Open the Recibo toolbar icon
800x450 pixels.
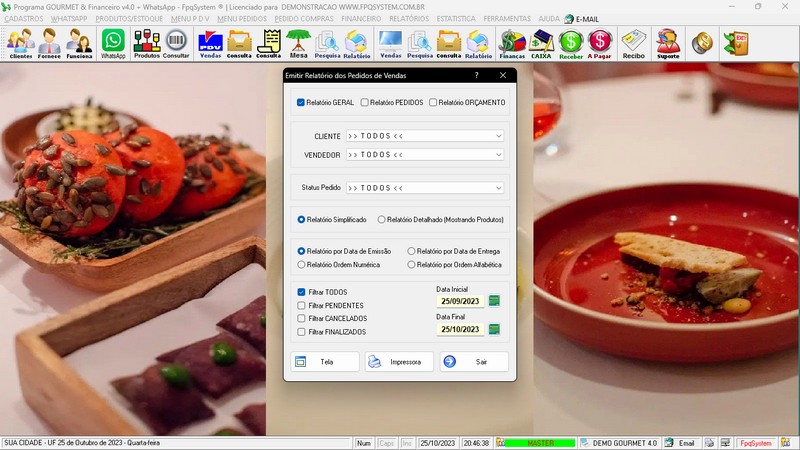pyautogui.click(x=634, y=44)
